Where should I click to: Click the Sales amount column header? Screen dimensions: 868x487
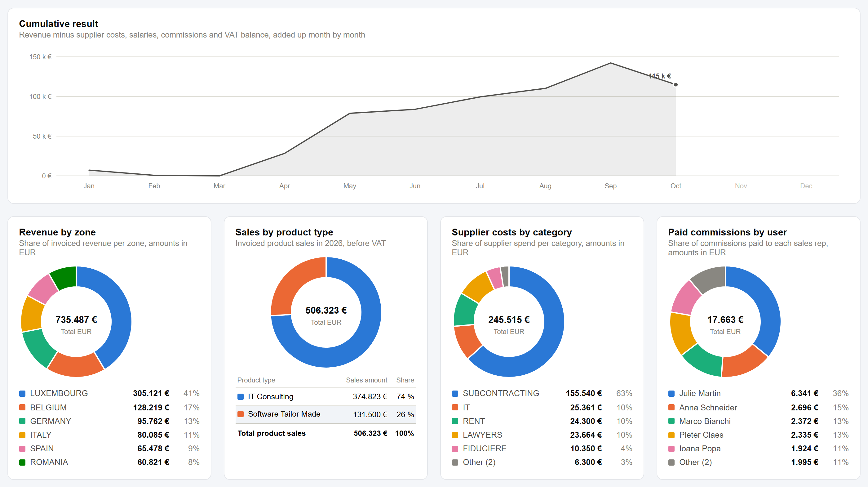367,380
